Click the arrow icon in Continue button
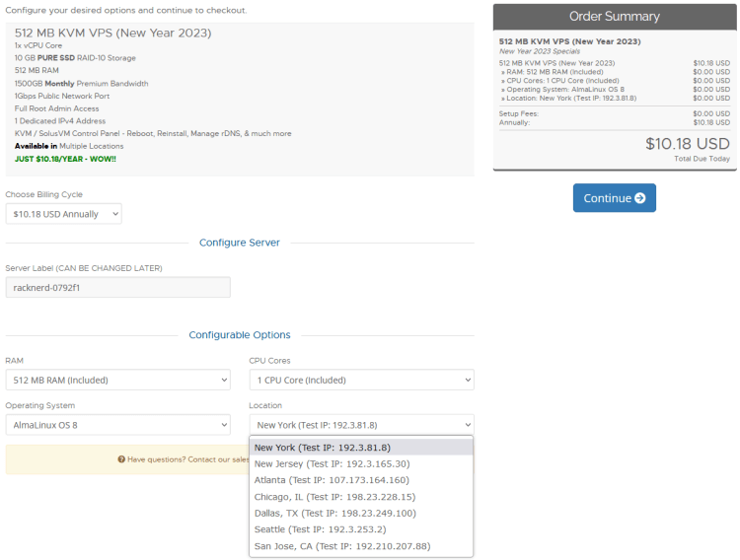 pyautogui.click(x=640, y=198)
